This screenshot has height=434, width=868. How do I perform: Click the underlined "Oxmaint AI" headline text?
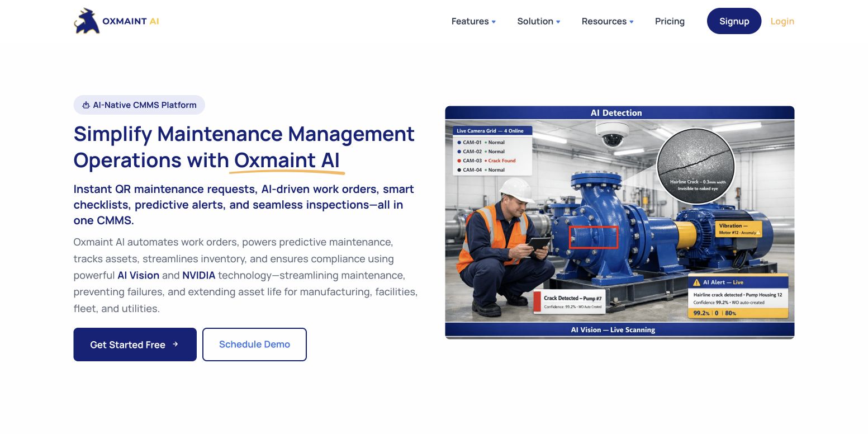click(x=287, y=161)
